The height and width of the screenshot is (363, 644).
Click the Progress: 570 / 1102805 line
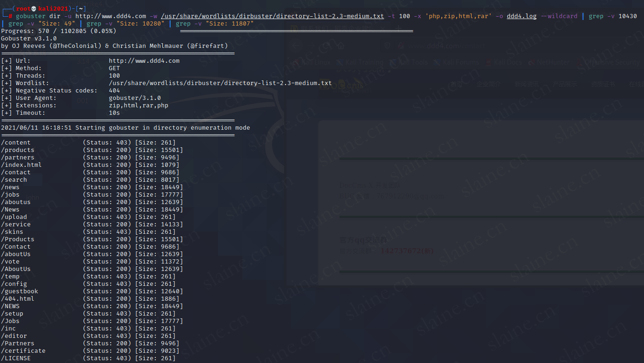pyautogui.click(x=59, y=31)
